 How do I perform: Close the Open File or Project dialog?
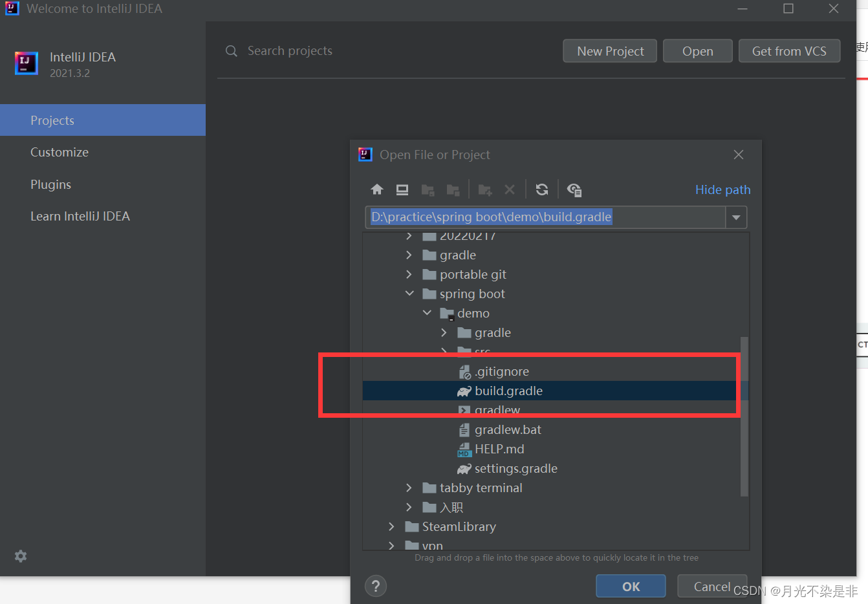pyautogui.click(x=739, y=155)
